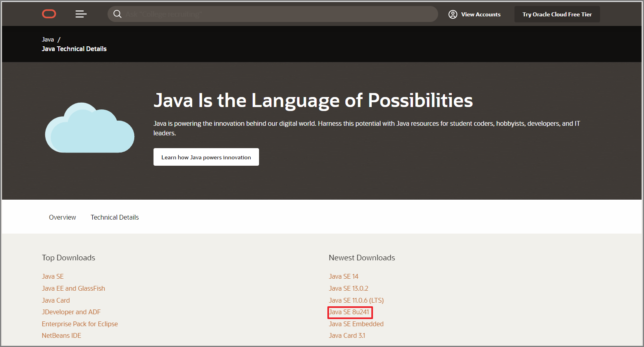Click Try Oracle Cloud Free Tier button

[x=557, y=14]
